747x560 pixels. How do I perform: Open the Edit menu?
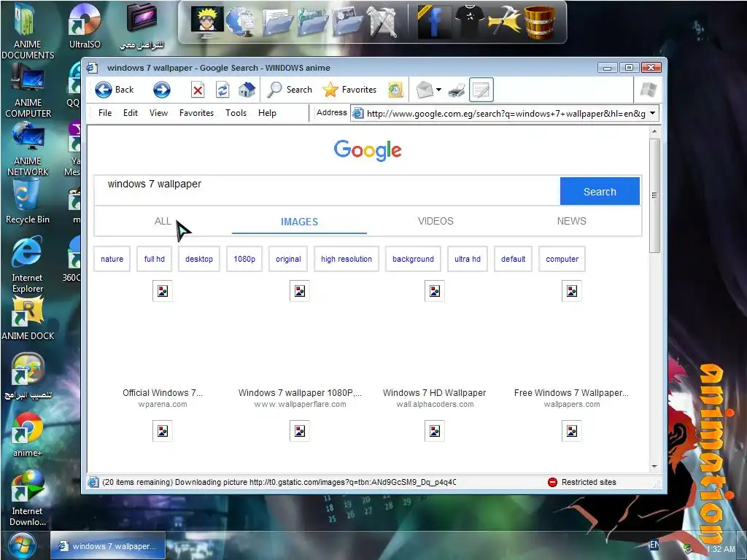[x=131, y=113]
